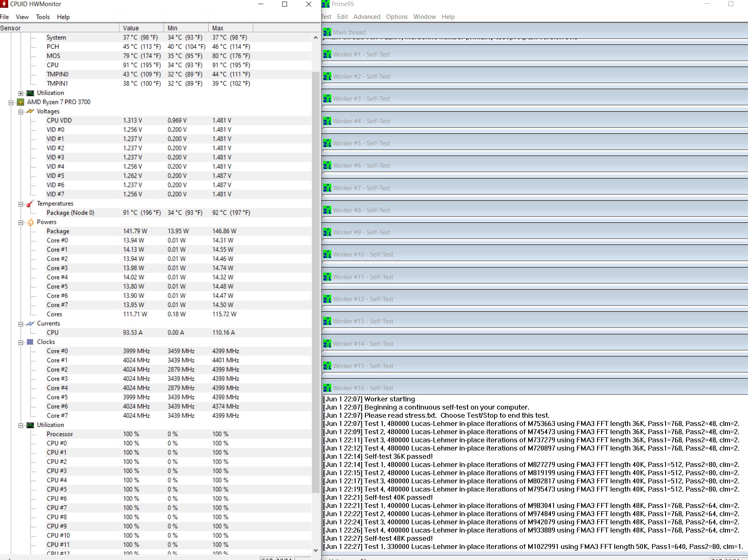Expand the collapsed Utilization node above AMD Ryzen
748x560 pixels.
coord(21,93)
